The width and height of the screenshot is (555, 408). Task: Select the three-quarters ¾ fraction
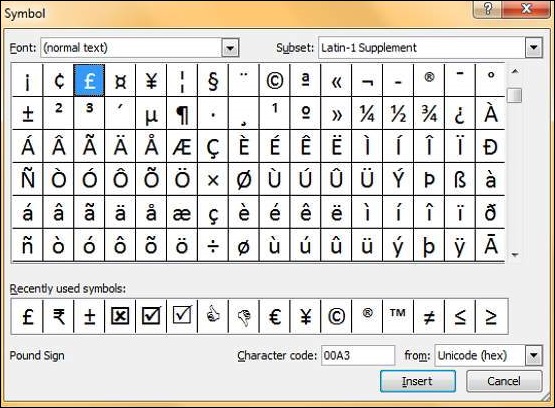(429, 113)
